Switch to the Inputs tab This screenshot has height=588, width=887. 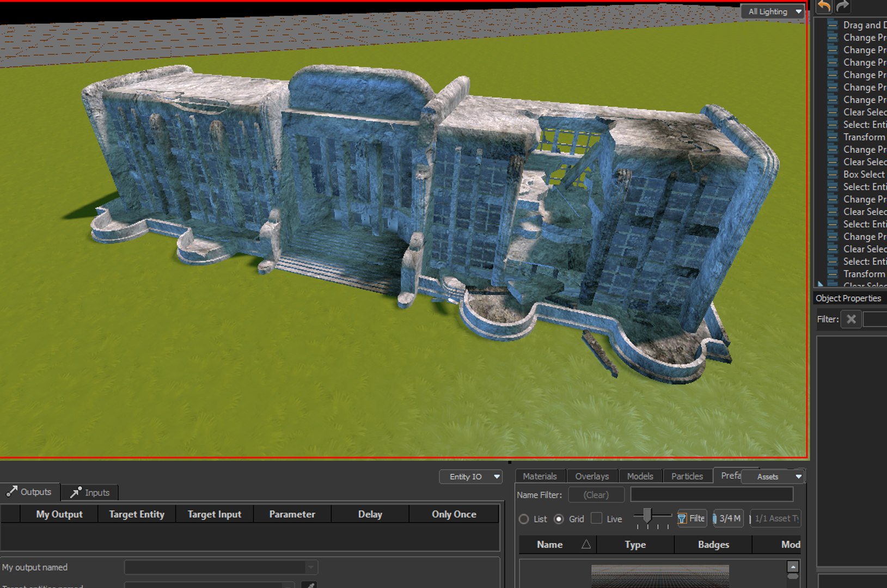click(x=90, y=493)
